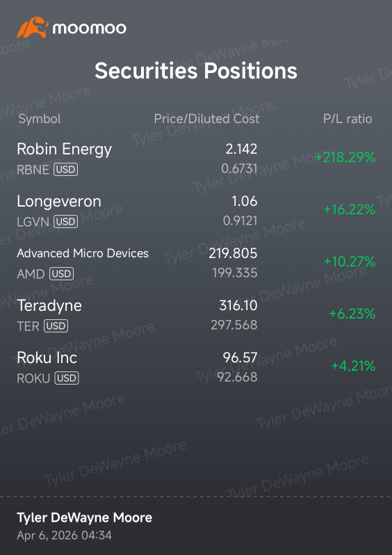Open the Longeveron position

coord(196,211)
